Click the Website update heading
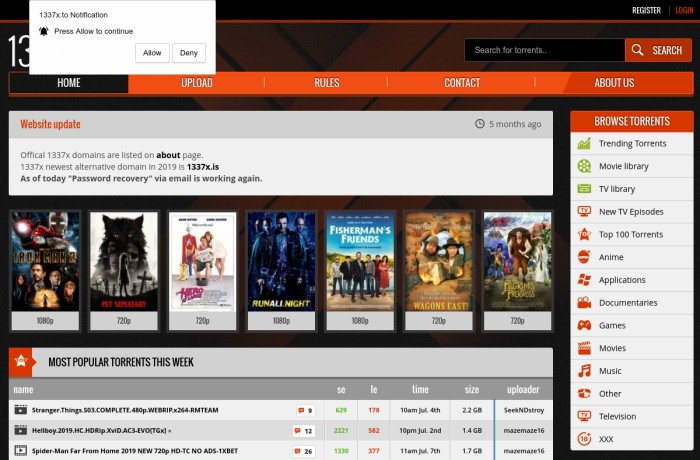 pos(50,124)
